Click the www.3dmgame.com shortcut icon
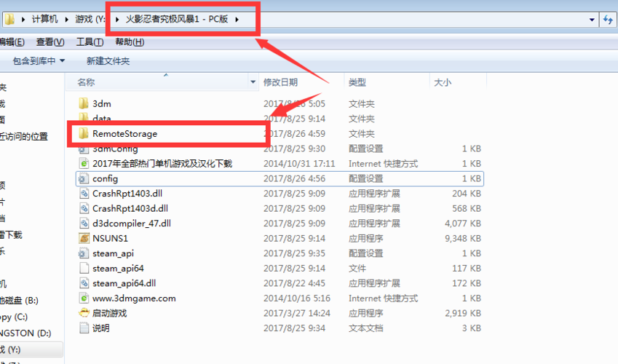 [x=84, y=298]
